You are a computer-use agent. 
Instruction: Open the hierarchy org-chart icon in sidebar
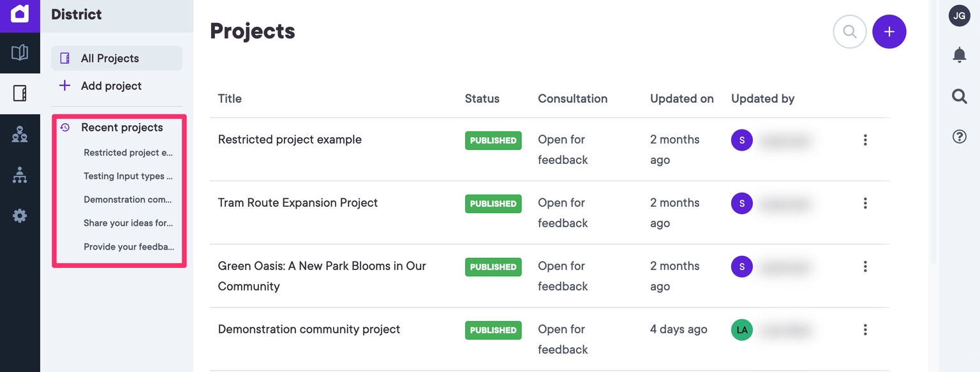click(x=20, y=175)
